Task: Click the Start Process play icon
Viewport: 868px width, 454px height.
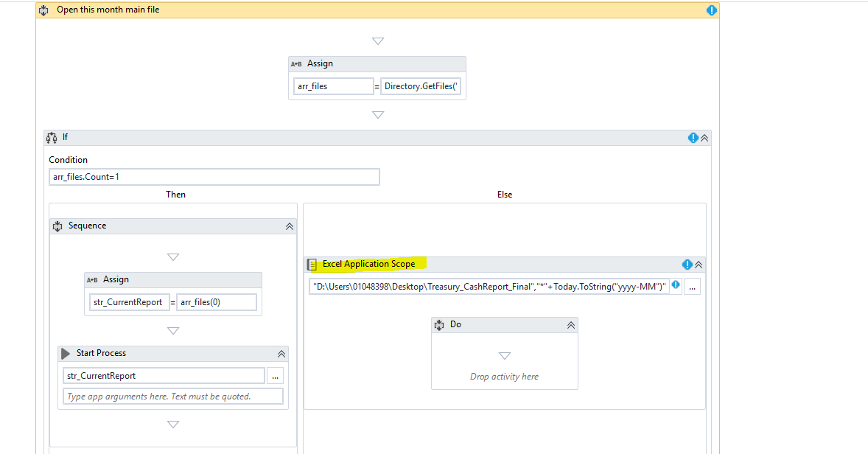Action: pos(66,353)
